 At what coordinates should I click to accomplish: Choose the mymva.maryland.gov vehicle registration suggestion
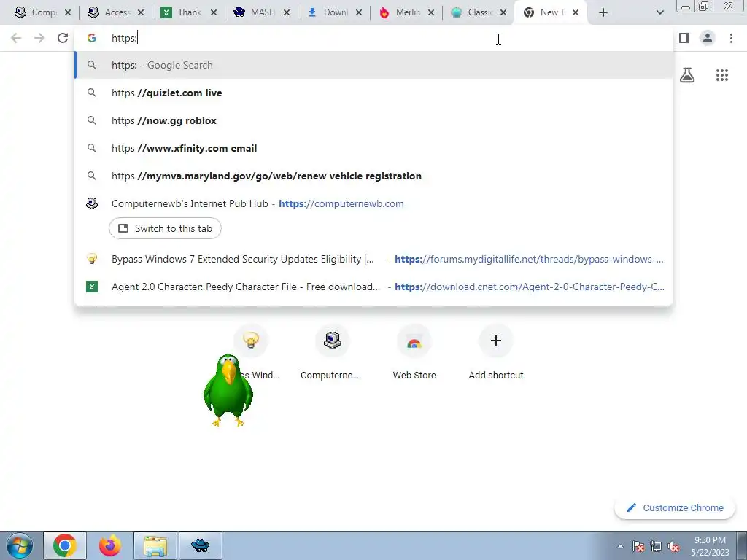pos(373,176)
